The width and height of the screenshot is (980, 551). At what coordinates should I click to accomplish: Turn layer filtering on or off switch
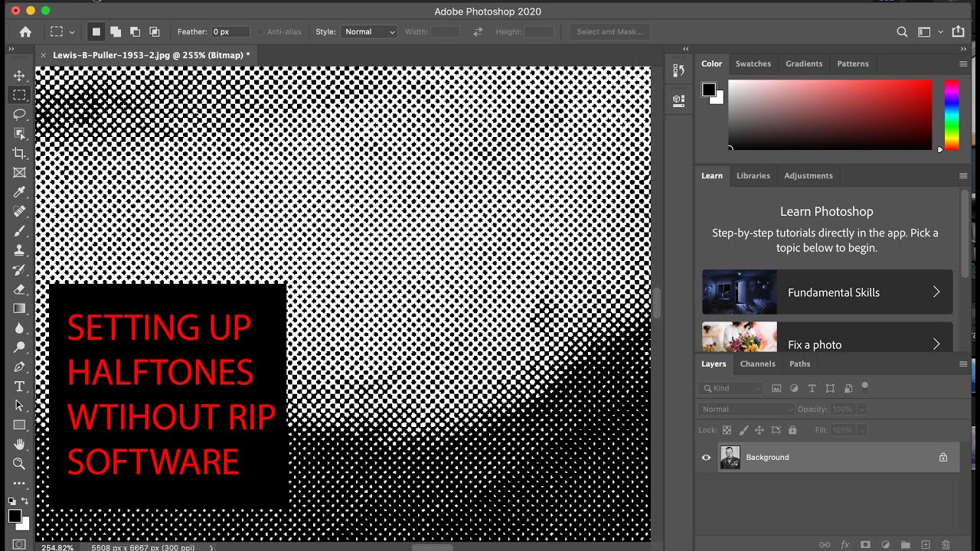[865, 386]
